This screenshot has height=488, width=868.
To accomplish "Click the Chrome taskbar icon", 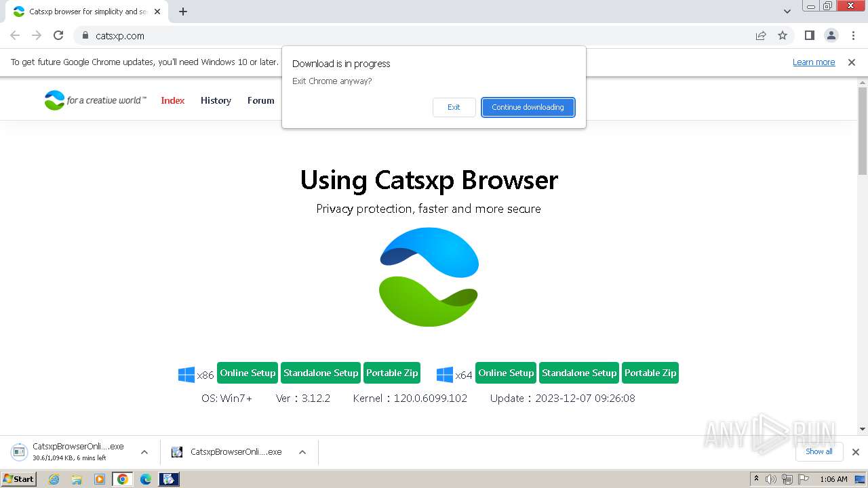I will pos(123,479).
